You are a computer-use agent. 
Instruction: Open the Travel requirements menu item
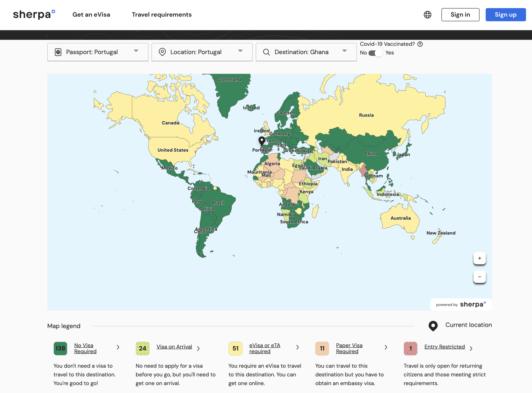tap(161, 15)
